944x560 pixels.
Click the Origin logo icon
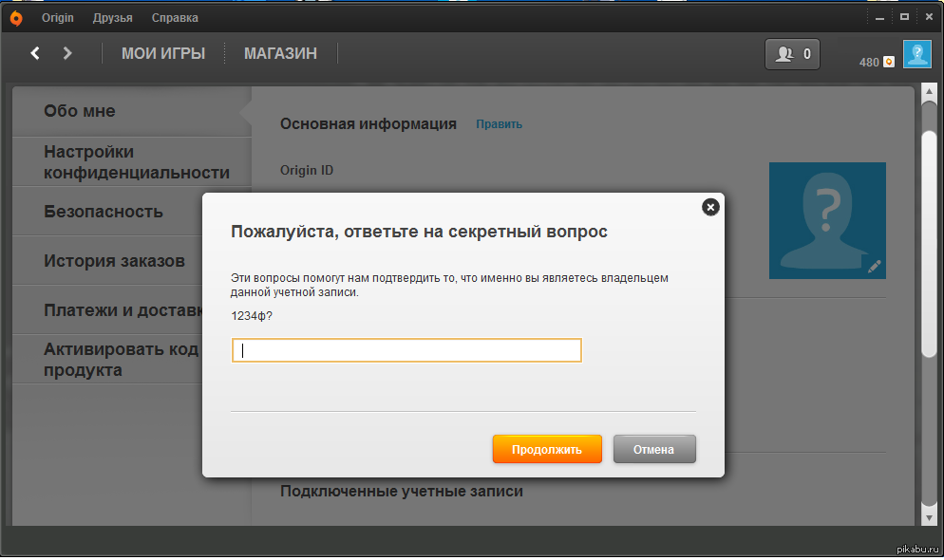[16, 18]
